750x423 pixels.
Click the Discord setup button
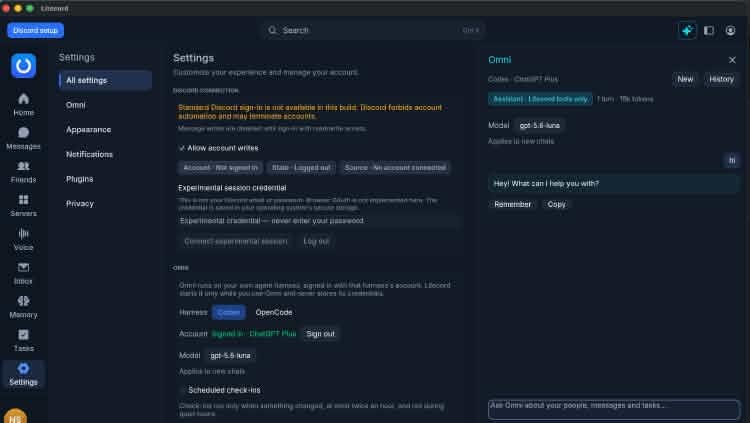(35, 30)
